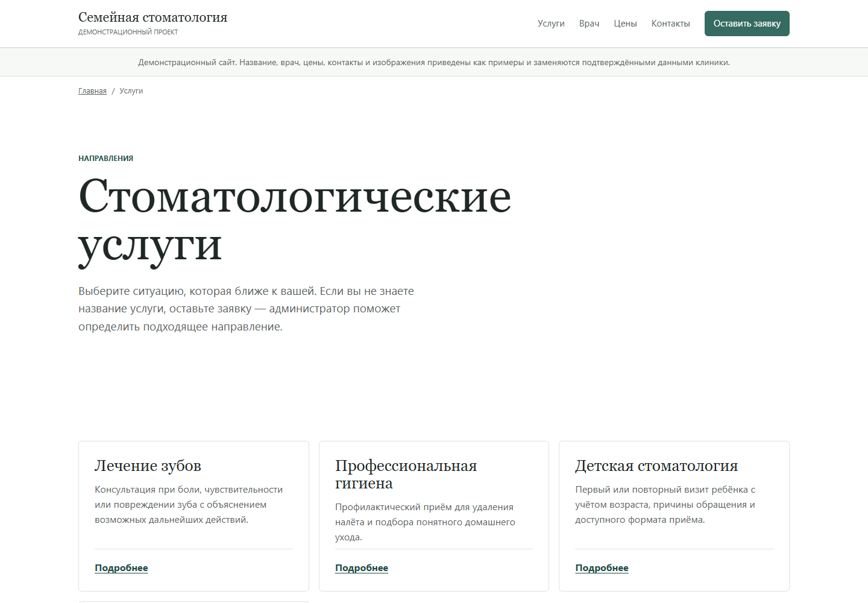Click the Детская стоматология card heading

tap(656, 466)
